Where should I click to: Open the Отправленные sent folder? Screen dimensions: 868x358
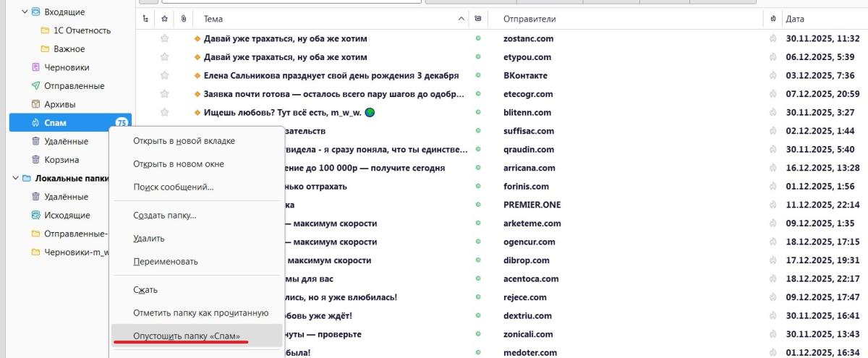click(x=74, y=86)
